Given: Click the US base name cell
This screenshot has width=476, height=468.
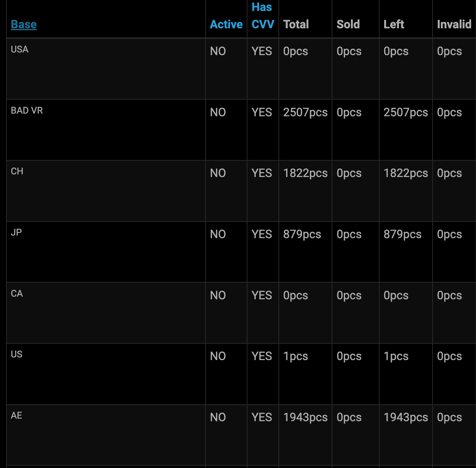Looking at the screenshot, I should point(17,354).
